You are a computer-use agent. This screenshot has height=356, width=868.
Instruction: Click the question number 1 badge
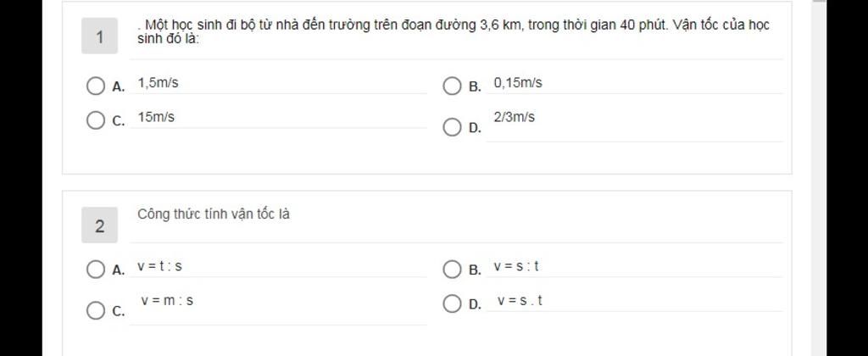[x=100, y=36]
